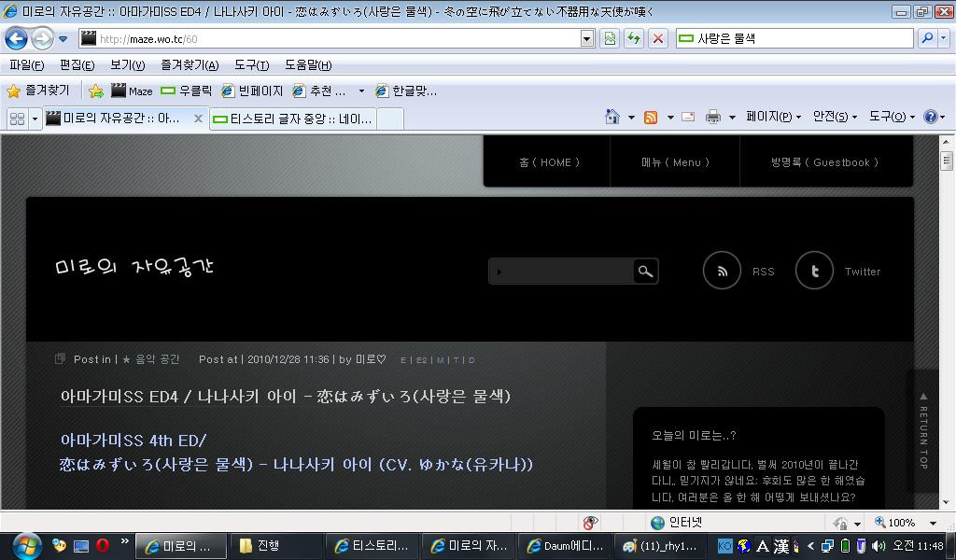Expand the address bar URL dropdown

(x=587, y=38)
